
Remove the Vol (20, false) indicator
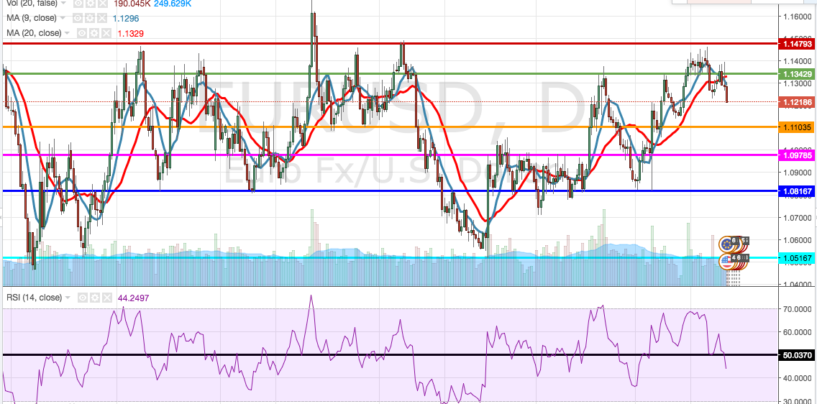click(103, 3)
